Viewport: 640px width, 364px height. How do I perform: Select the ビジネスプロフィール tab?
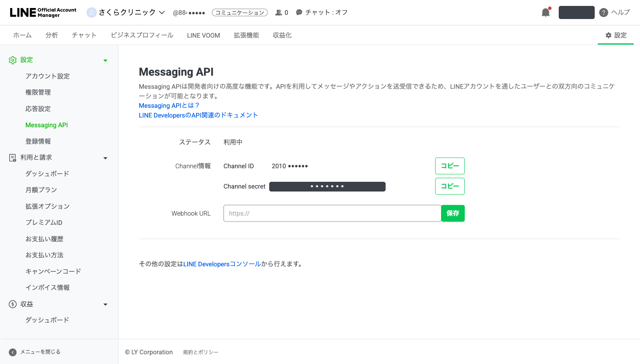[142, 35]
